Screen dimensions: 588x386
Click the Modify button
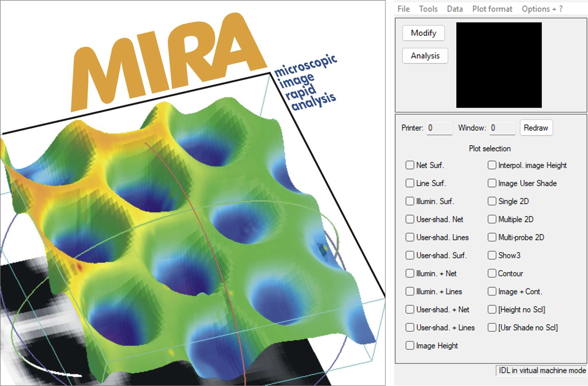click(424, 33)
